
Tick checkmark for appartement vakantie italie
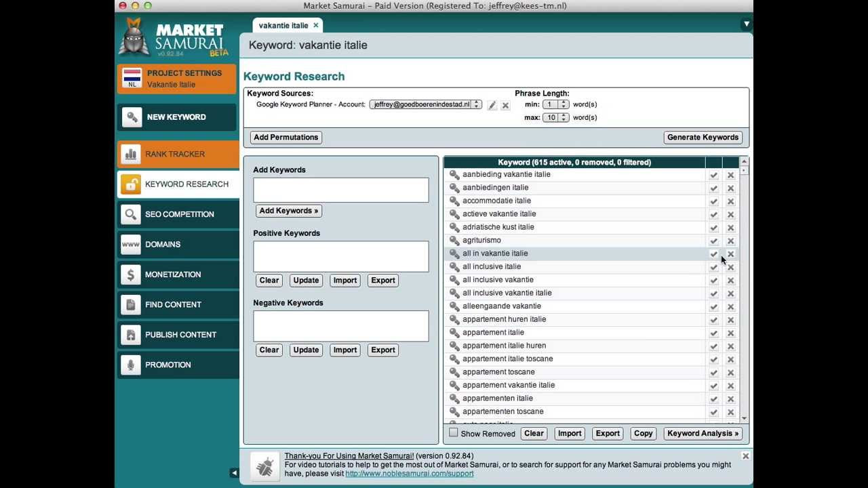click(713, 386)
